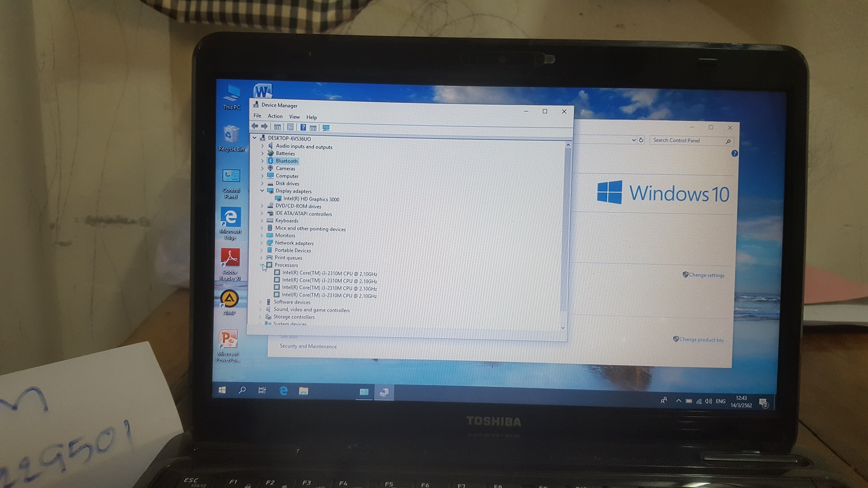
Task: Select Intel(R) HD Graphics 3000 device
Action: point(307,199)
